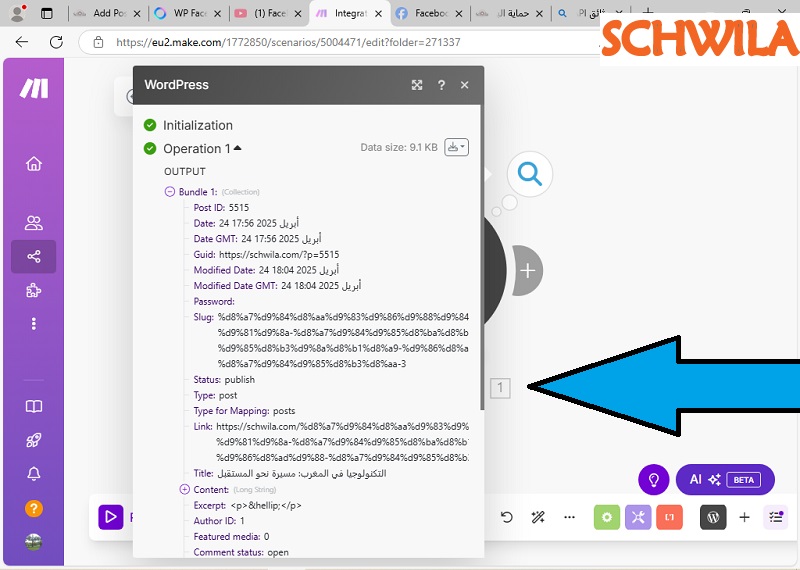Screen dimensions: 800x570
Task: Click the Run once play button
Action: click(x=111, y=517)
